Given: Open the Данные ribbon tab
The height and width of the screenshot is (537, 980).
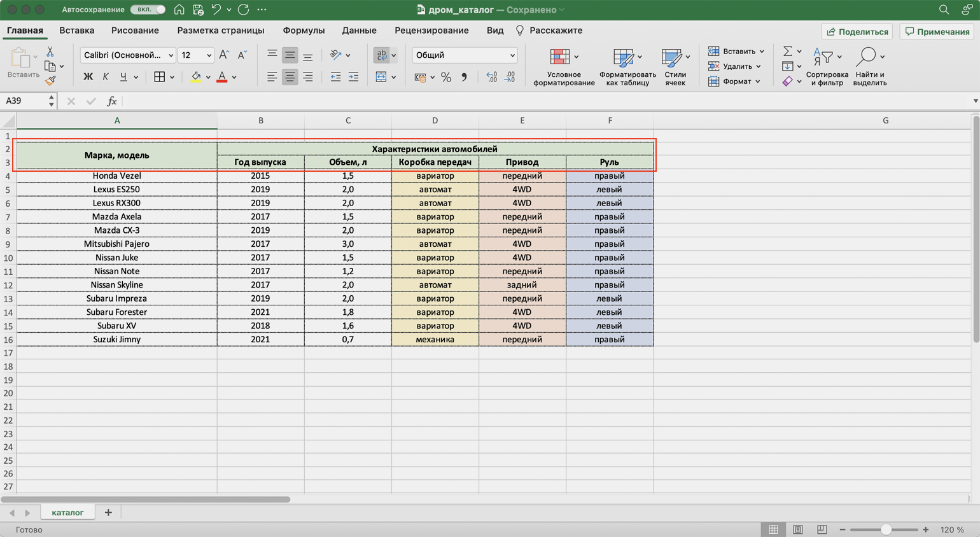Looking at the screenshot, I should pos(359,31).
